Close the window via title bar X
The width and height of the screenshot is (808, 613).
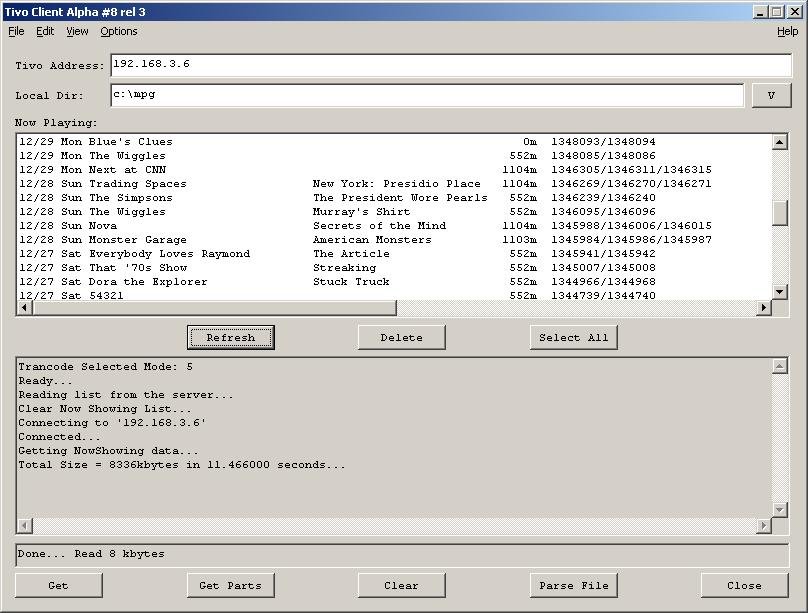796,12
